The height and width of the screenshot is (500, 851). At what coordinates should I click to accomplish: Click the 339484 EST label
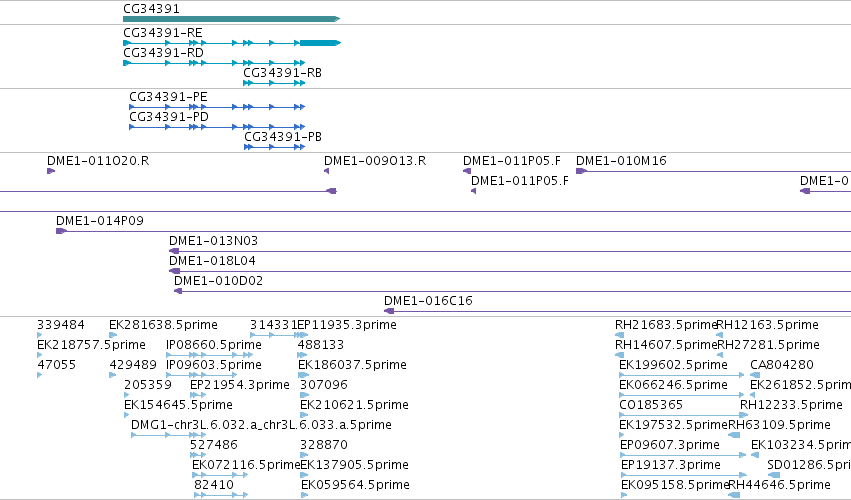[x=61, y=325]
